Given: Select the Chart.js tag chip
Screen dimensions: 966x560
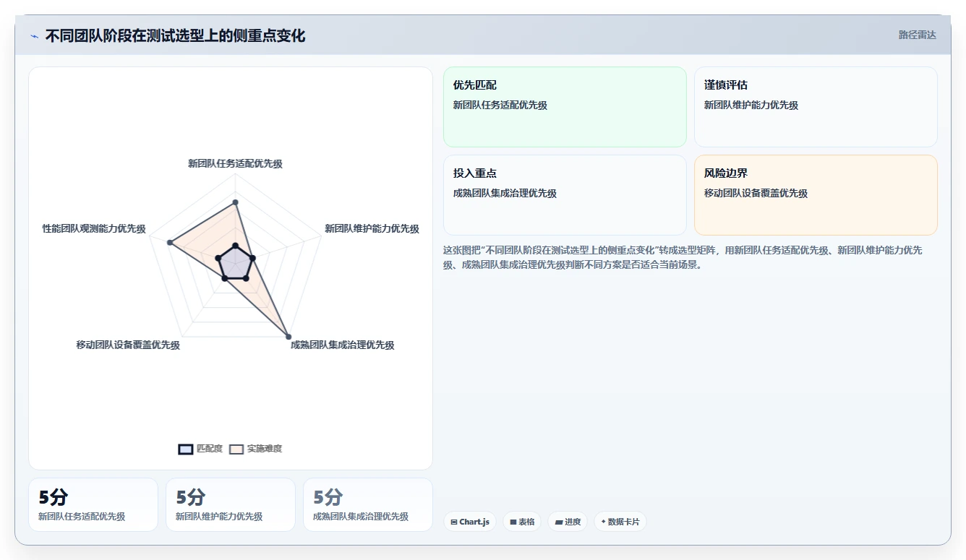Looking at the screenshot, I should click(470, 522).
